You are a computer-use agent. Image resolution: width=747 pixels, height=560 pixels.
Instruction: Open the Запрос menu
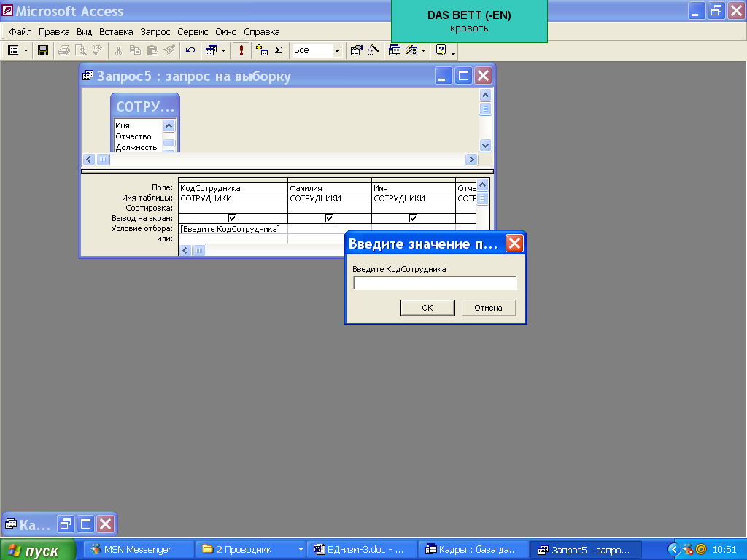(x=155, y=32)
